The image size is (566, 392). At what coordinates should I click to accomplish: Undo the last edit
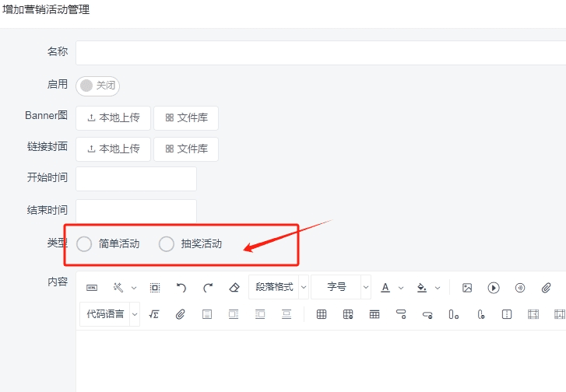tap(181, 288)
